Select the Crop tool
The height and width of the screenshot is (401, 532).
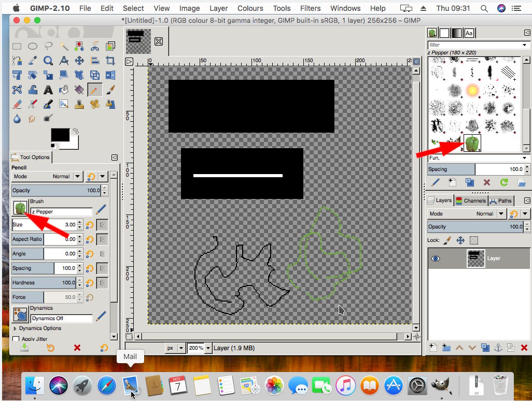[x=110, y=61]
